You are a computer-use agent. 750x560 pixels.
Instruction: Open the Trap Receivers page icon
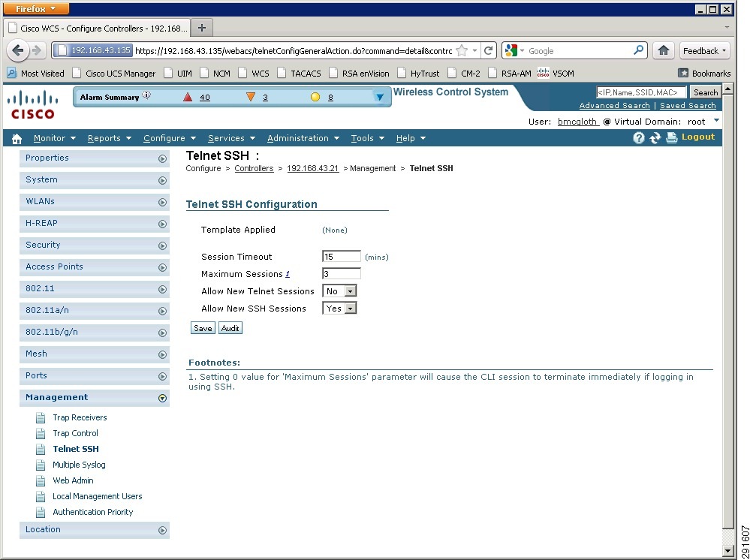[x=41, y=417]
